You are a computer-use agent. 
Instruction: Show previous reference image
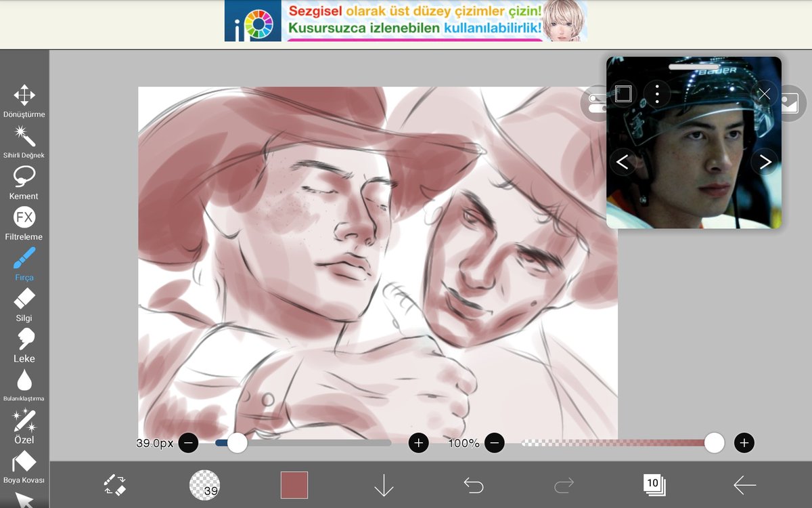click(x=623, y=162)
